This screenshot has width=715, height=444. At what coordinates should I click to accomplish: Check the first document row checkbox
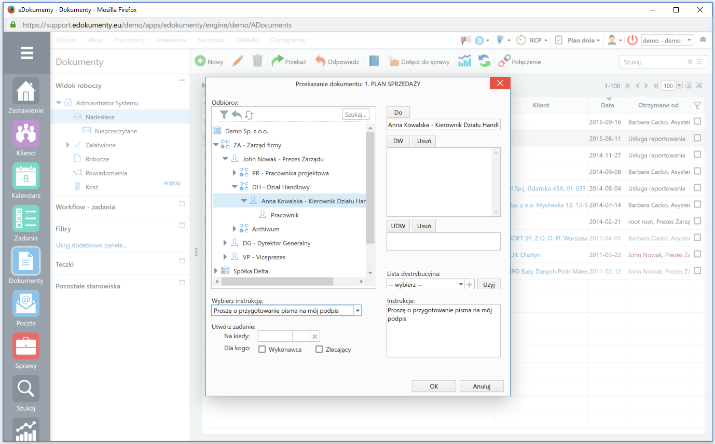coord(697,122)
